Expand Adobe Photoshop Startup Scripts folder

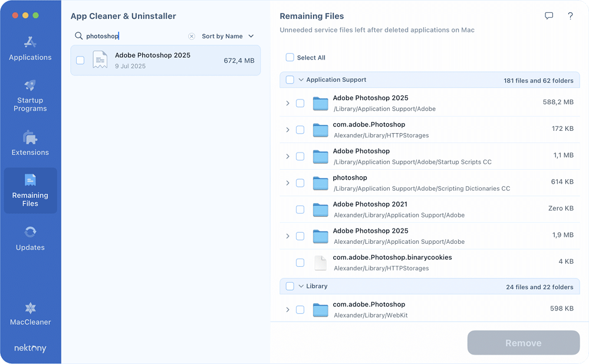tap(288, 157)
